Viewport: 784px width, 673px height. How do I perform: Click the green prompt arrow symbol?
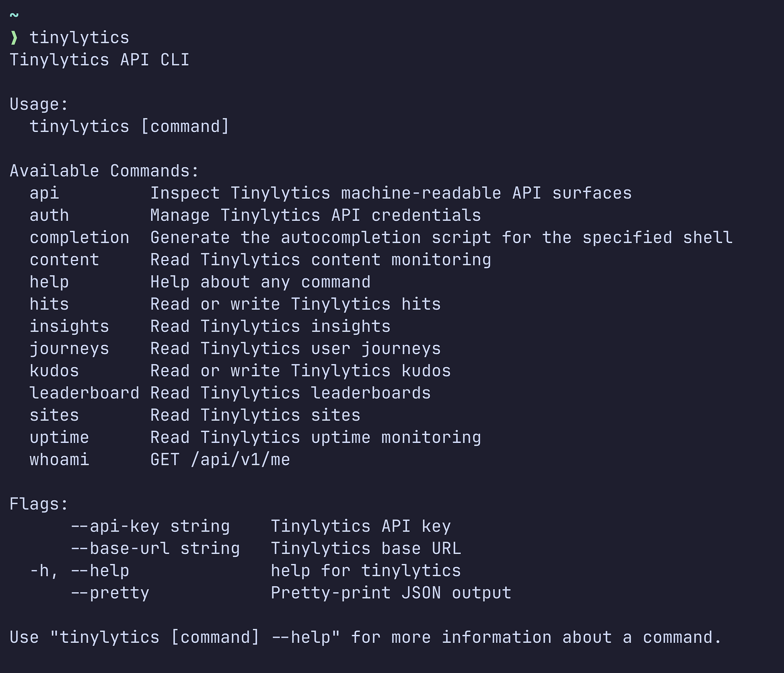coord(14,38)
